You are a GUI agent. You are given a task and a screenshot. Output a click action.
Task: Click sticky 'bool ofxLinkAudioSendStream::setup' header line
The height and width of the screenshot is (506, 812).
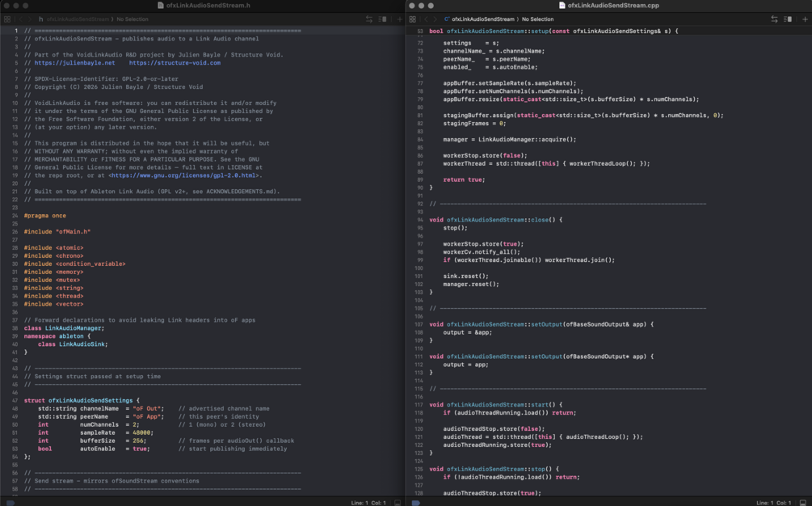click(x=553, y=31)
